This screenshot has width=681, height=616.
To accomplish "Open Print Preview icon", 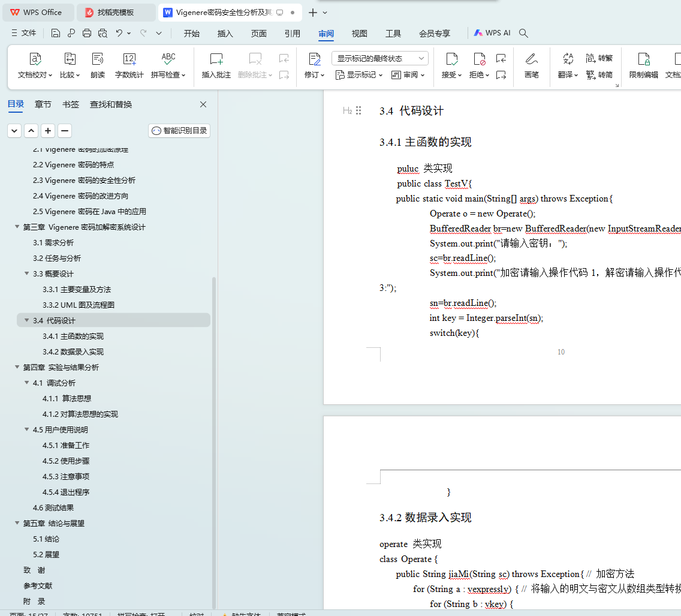I will pyautogui.click(x=103, y=33).
